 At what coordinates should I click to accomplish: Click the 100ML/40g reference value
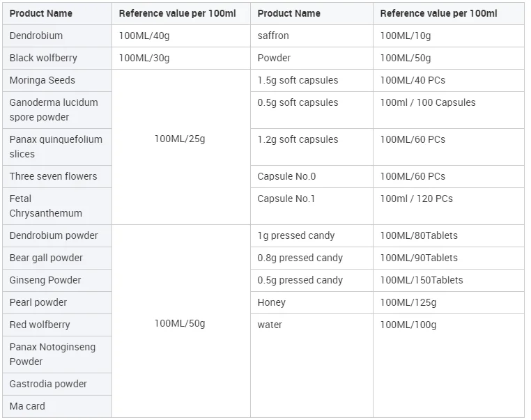144,36
